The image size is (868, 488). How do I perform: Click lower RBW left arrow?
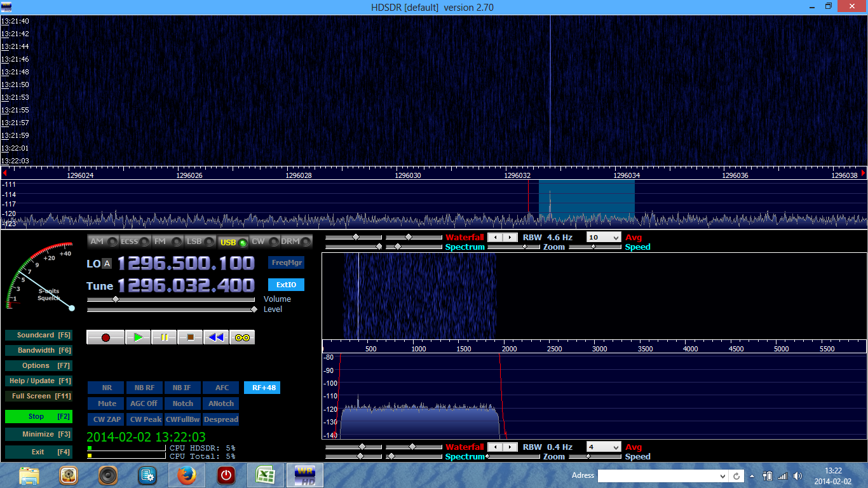496,447
